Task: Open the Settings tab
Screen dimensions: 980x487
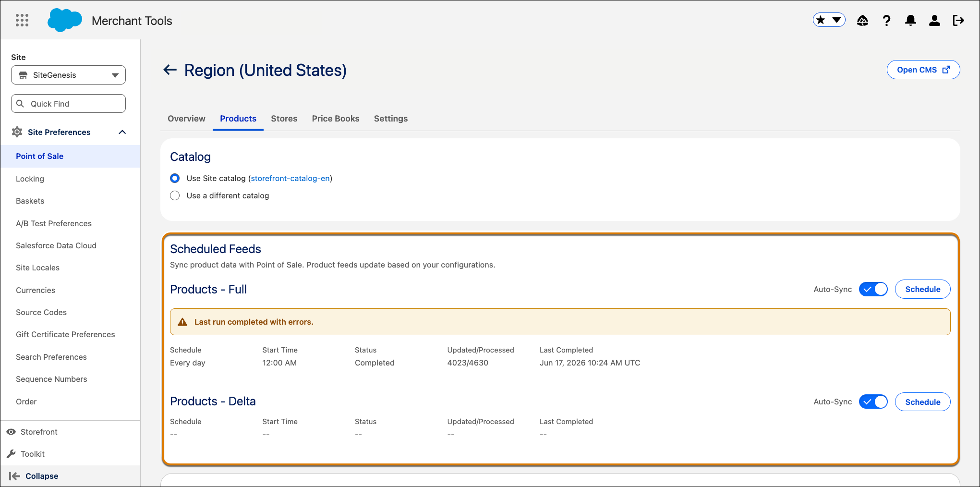Action: (391, 119)
